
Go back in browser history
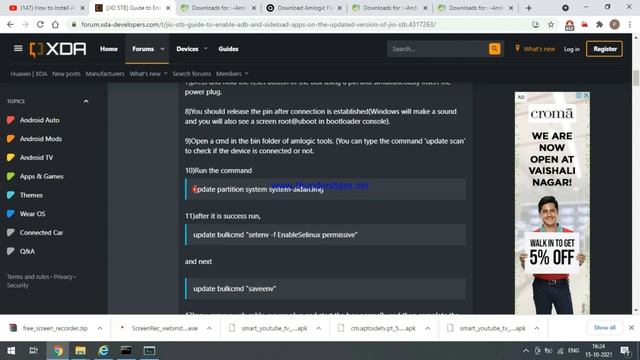(x=10, y=24)
